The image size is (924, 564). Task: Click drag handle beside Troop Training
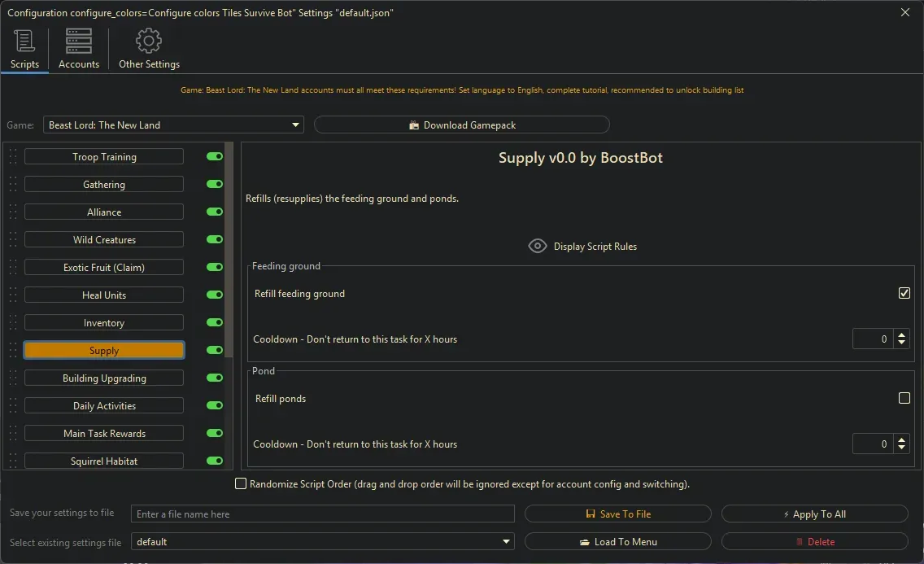click(13, 157)
